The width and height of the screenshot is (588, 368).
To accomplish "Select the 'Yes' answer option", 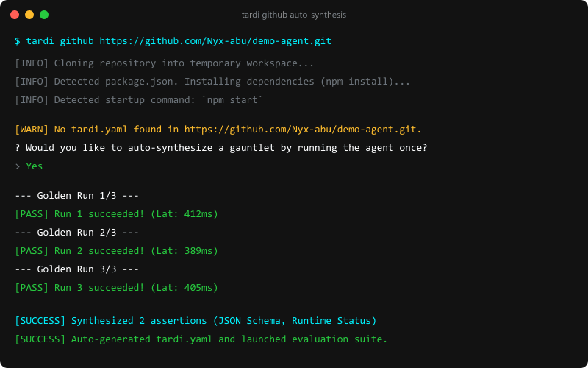I will tap(34, 166).
